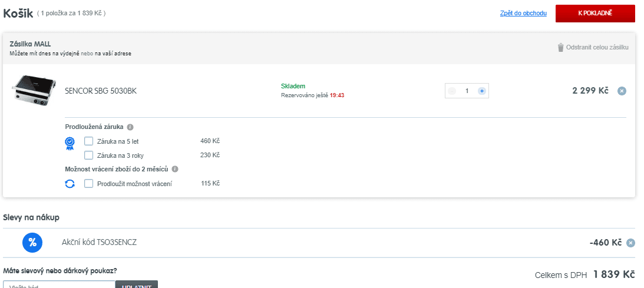Screen dimensions: 644x288
Task: Remove promo code TSO3SENCZ with its X icon
Action: pos(630,243)
